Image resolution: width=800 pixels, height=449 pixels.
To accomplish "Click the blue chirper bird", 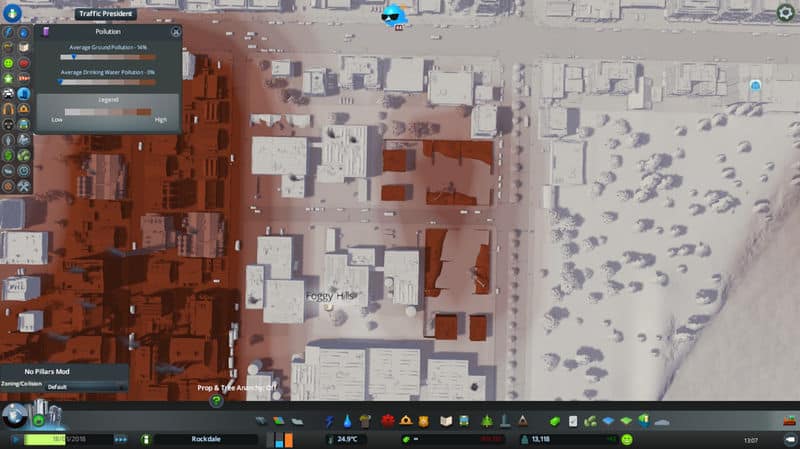I will coord(397,14).
